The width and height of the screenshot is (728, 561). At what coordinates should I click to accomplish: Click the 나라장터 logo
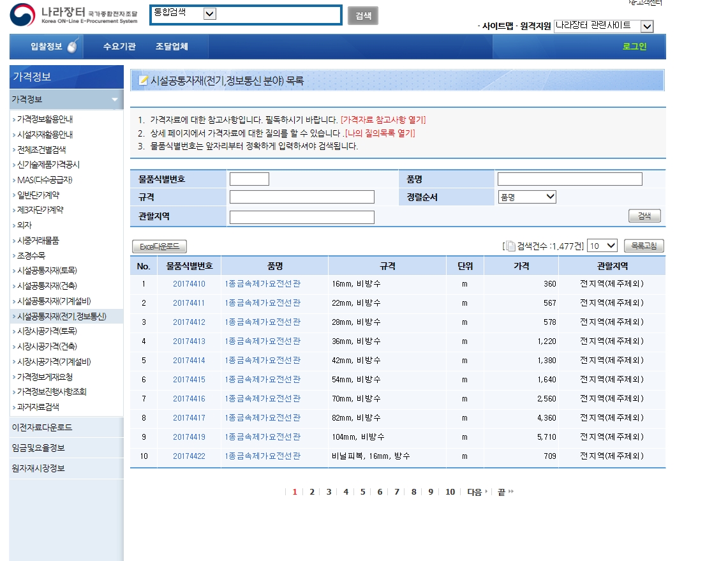point(73,15)
